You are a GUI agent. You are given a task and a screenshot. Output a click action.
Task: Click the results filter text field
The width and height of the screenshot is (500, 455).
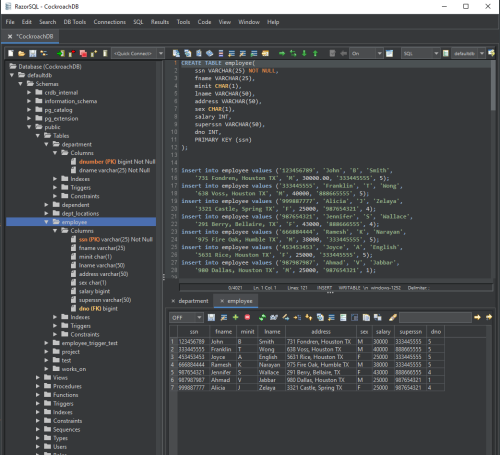435,318
